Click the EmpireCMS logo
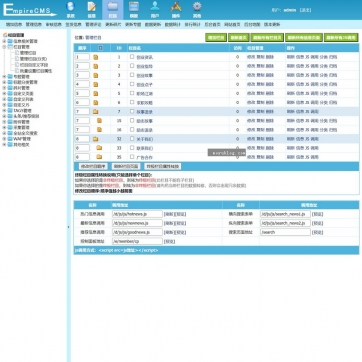Viewport: 362px width, 362px height. pyautogui.click(x=29, y=10)
